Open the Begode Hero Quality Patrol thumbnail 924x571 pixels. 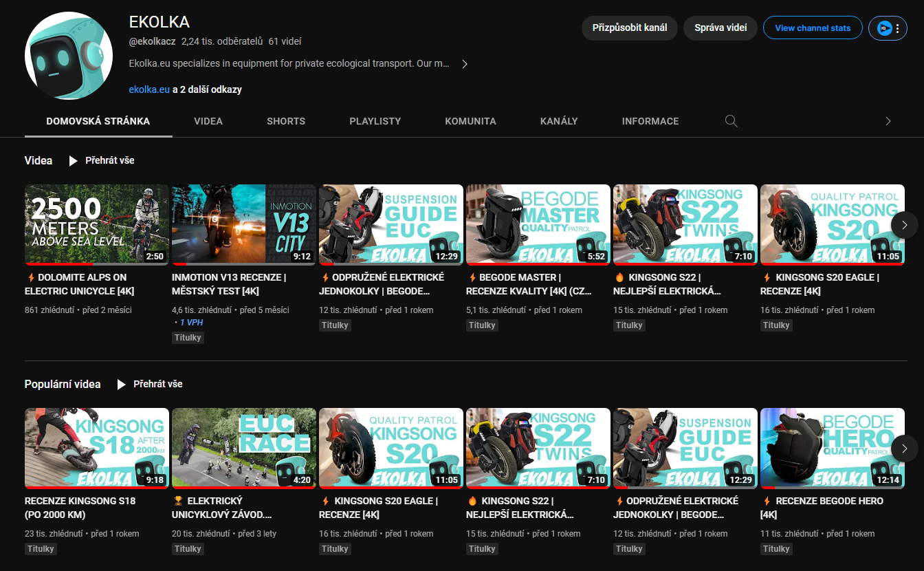[833, 449]
